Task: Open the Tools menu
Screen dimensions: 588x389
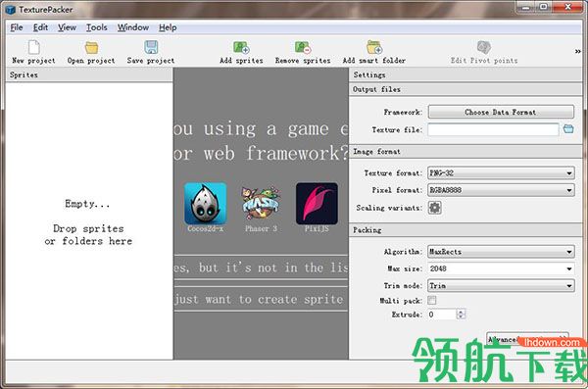Action: click(97, 27)
